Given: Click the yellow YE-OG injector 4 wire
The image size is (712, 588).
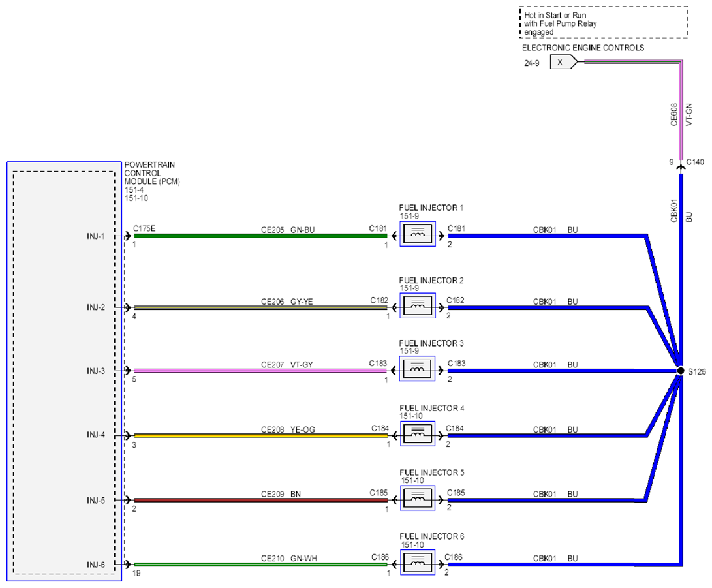Looking at the screenshot, I should pos(260,435).
